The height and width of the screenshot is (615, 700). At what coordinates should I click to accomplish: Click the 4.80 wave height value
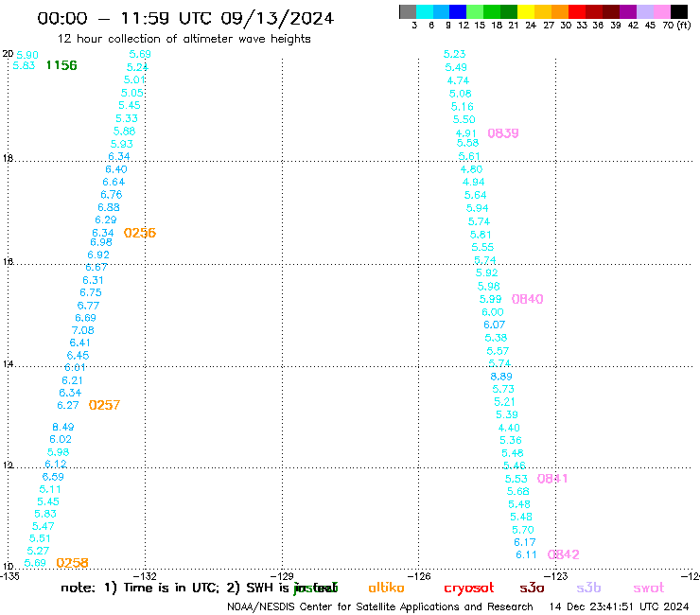472,169
